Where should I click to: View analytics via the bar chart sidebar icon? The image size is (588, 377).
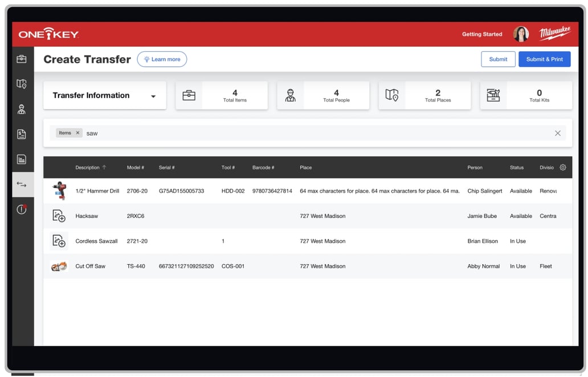pos(22,159)
